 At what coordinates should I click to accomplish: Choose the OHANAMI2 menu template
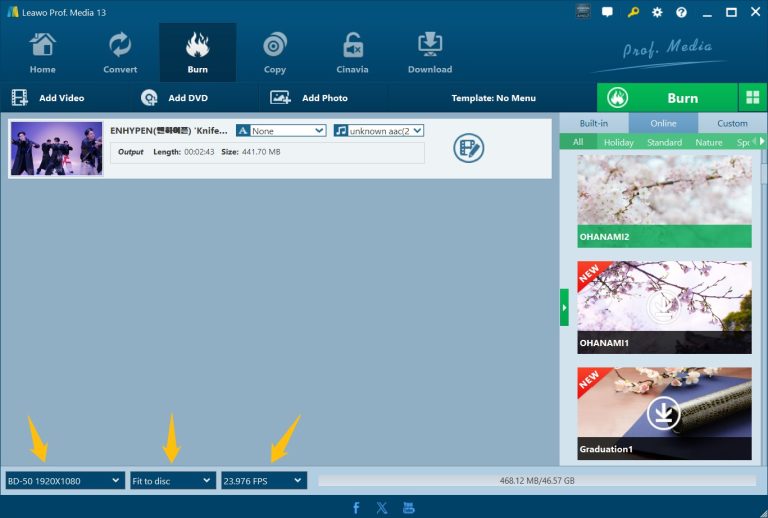[x=664, y=201]
